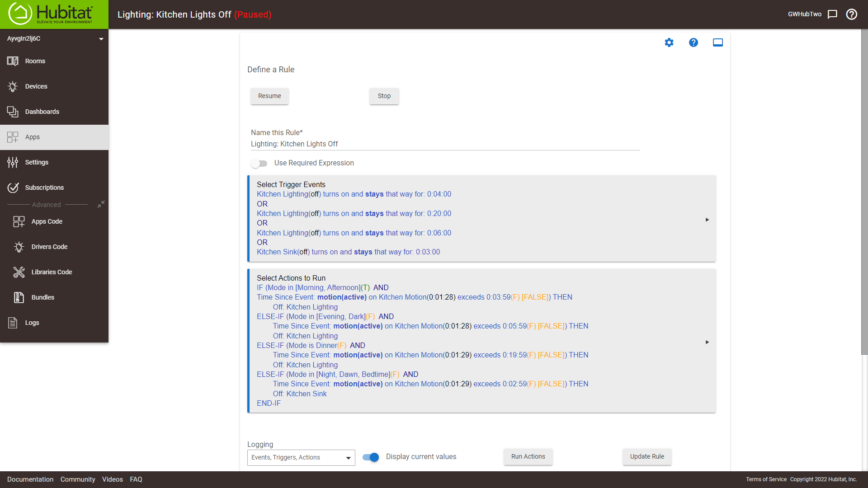Open Subscriptions from the sidebar

[44, 188]
